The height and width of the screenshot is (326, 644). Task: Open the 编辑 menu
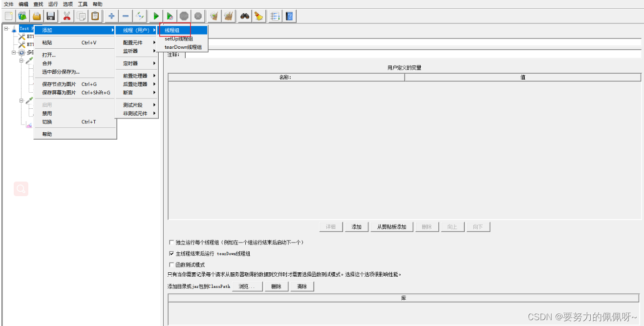click(x=23, y=4)
